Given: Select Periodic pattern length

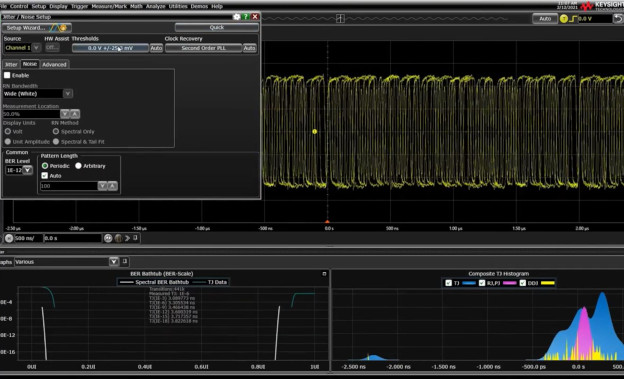Looking at the screenshot, I should point(45,166).
